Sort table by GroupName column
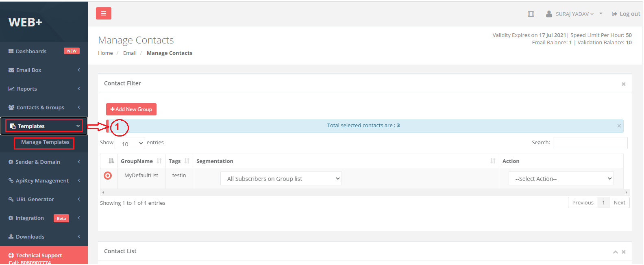 coord(159,161)
